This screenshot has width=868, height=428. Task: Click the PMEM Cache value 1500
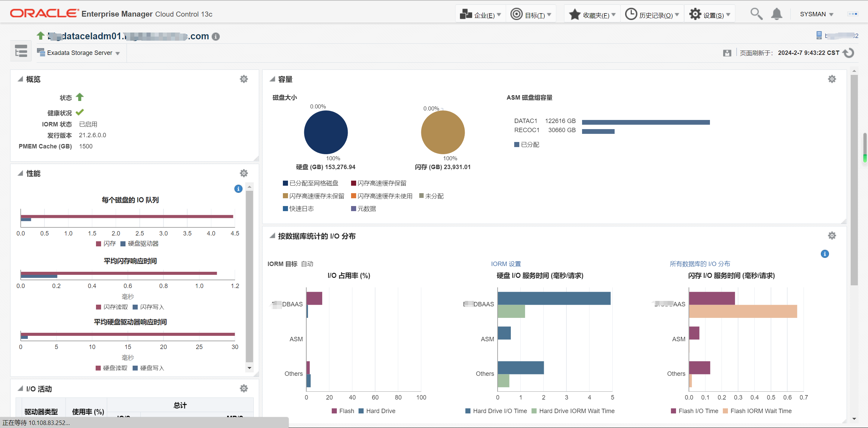click(x=86, y=146)
